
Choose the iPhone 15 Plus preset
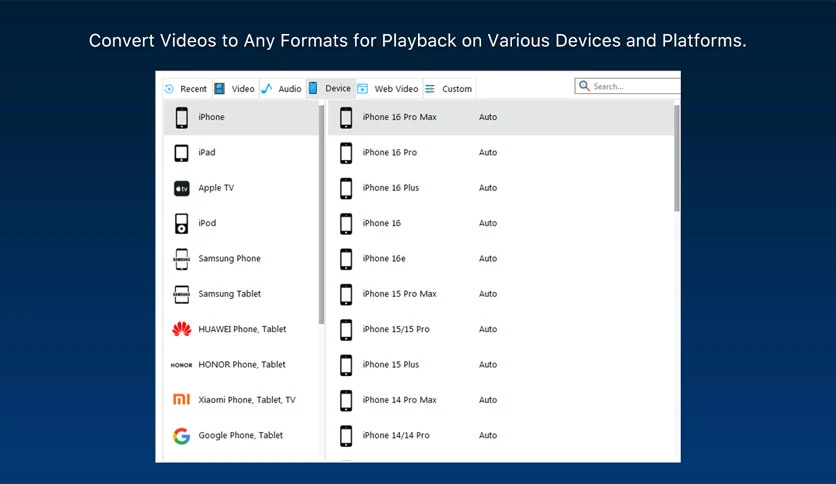(390, 365)
